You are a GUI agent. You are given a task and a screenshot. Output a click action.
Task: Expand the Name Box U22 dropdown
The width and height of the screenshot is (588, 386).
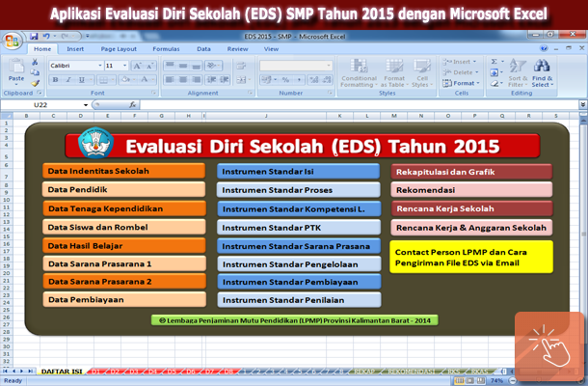point(86,105)
